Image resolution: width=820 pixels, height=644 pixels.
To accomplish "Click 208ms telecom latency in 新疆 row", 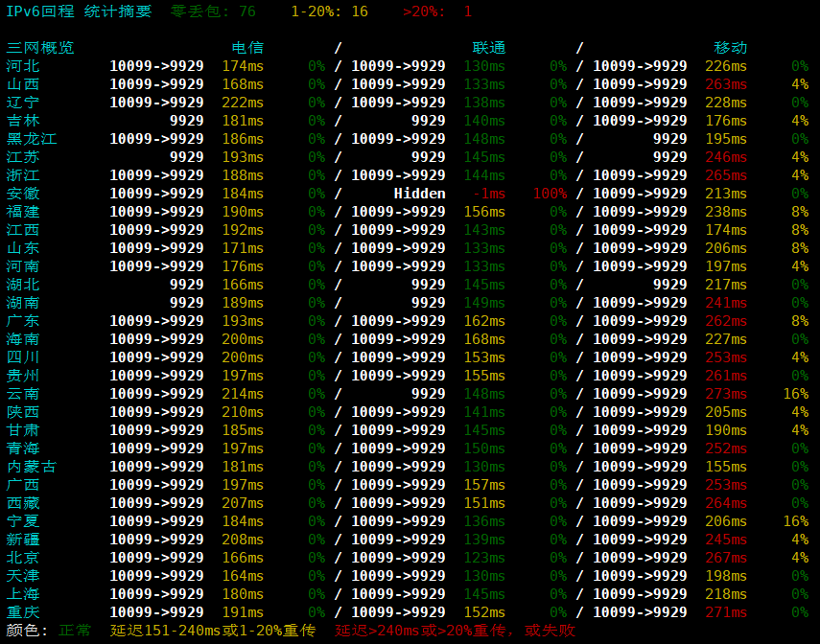I will [x=243, y=540].
